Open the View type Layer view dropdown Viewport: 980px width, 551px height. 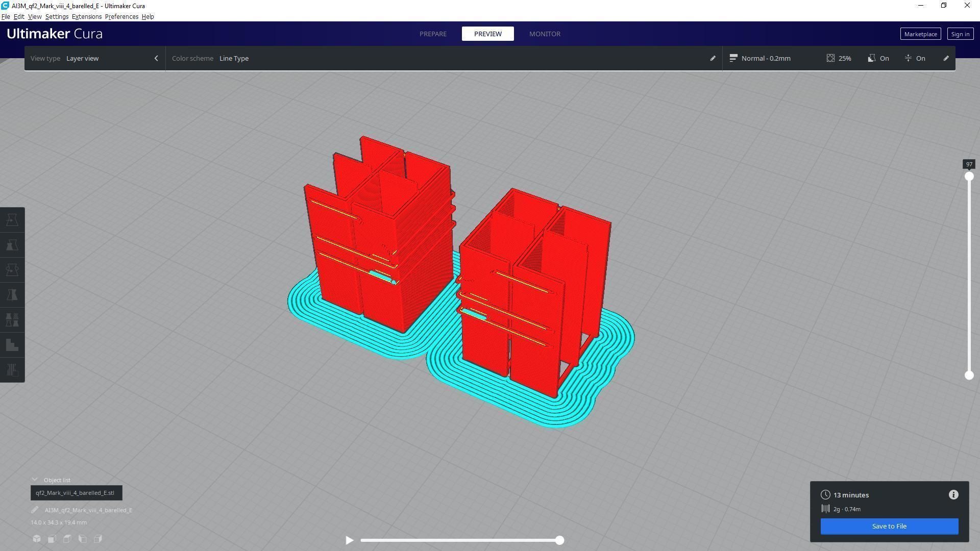coord(94,58)
